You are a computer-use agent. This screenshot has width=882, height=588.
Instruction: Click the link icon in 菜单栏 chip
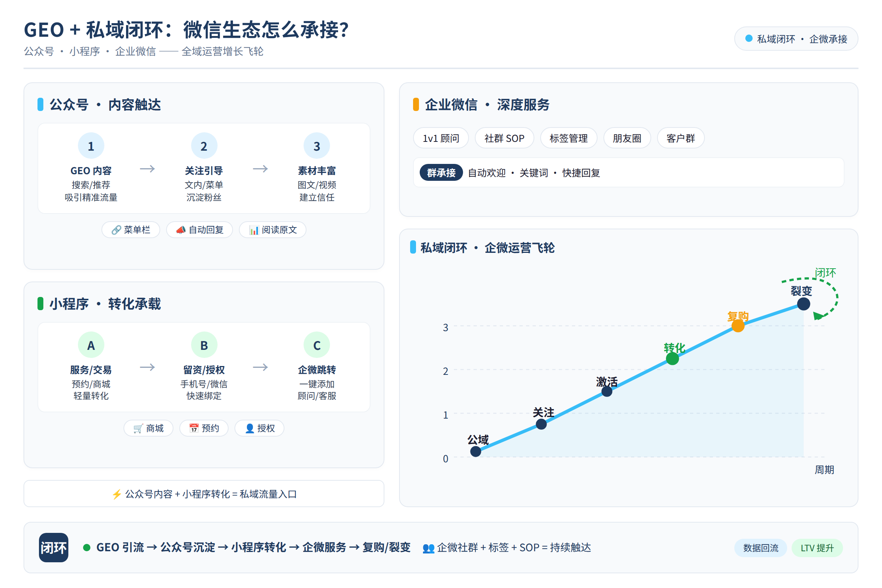tap(116, 230)
